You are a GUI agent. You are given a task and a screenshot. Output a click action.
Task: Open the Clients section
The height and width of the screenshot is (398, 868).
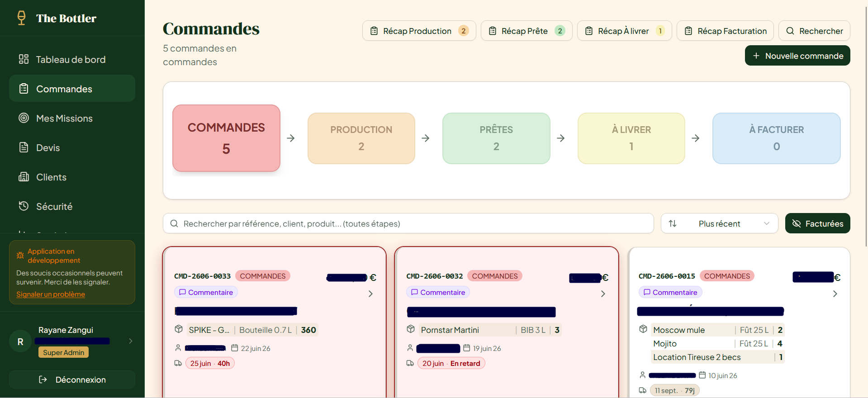[x=72, y=177]
